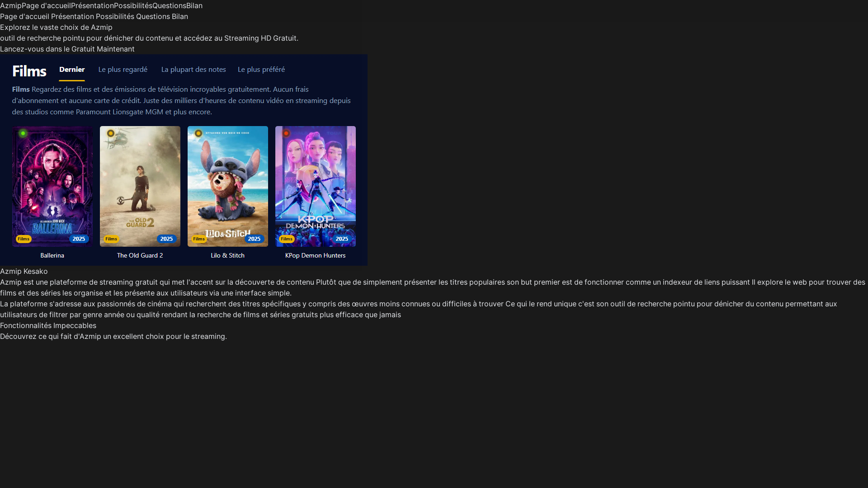Click 2025 badge on KPop Demon Hunters poster
This screenshot has width=868, height=488.
coord(342,239)
